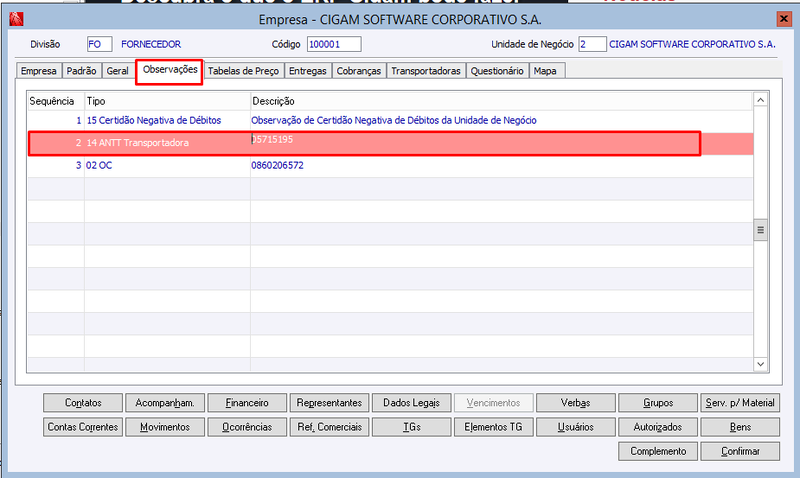
Task: Open the Questionário tab
Action: pos(497,71)
